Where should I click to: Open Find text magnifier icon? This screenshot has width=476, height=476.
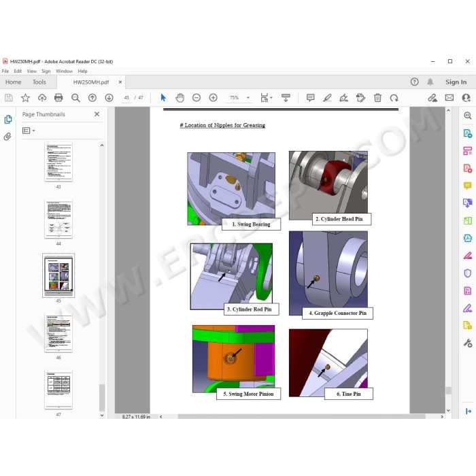point(75,98)
